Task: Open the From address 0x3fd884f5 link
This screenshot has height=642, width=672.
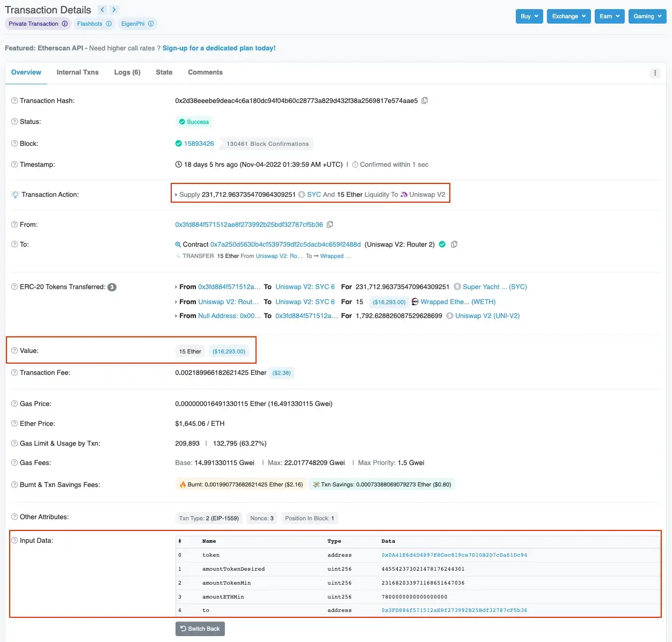Action: point(249,224)
